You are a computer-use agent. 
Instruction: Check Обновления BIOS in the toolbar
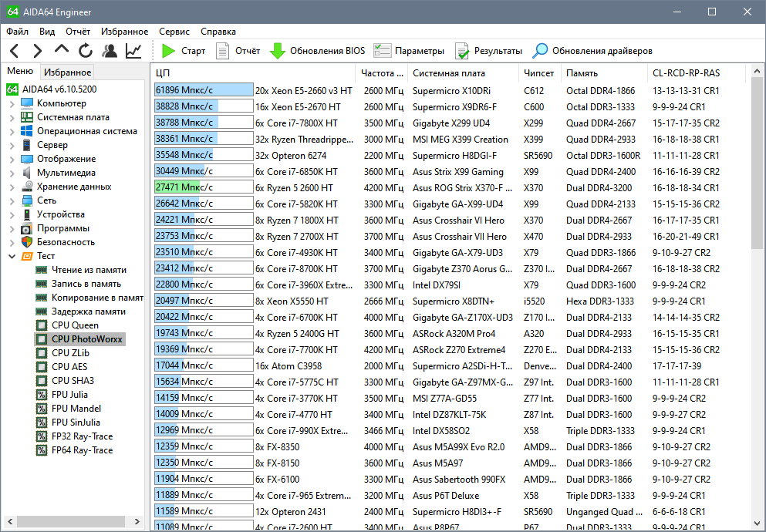[318, 51]
